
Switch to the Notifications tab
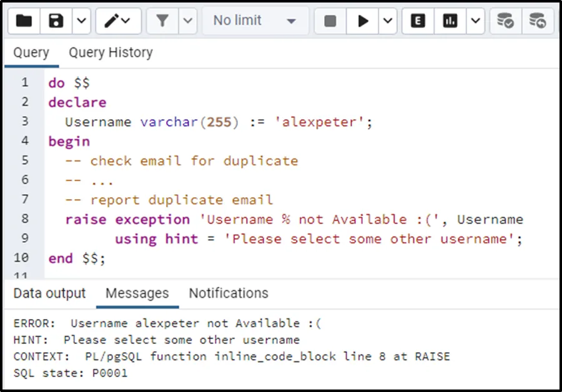[229, 293]
